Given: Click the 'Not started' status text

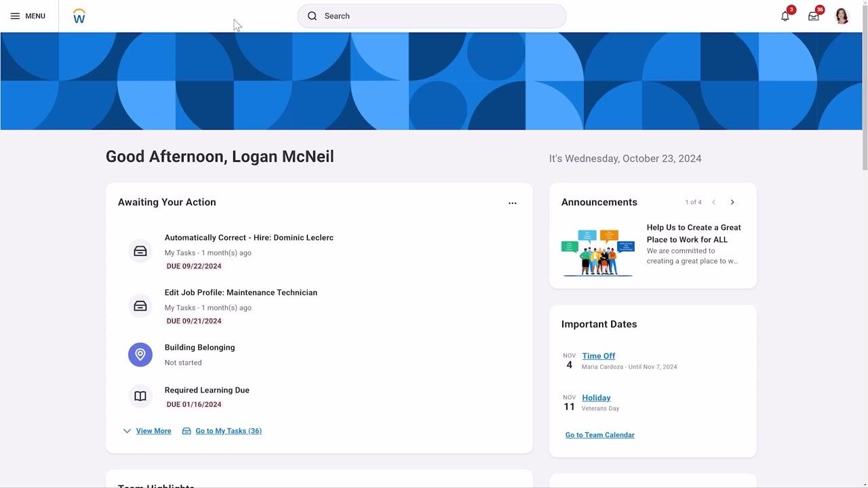Looking at the screenshot, I should pyautogui.click(x=183, y=363).
